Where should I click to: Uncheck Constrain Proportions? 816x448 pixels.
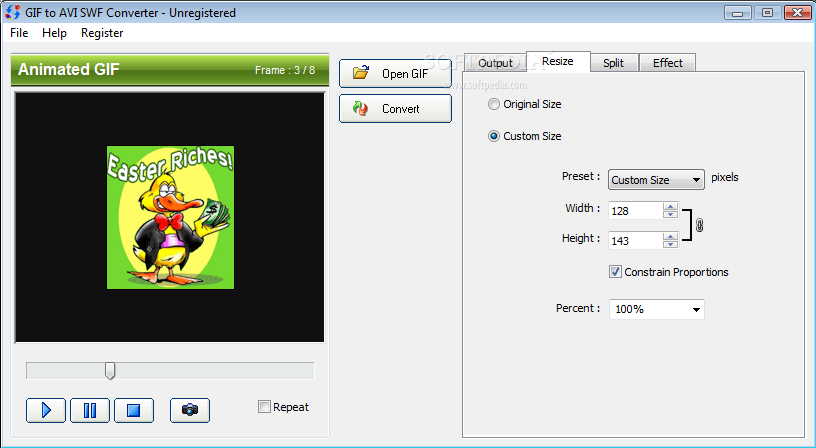click(x=615, y=272)
